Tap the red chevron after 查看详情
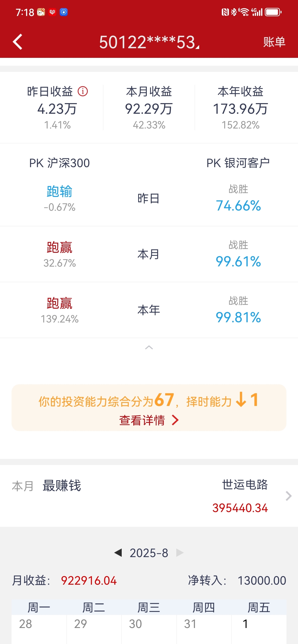 [x=175, y=420]
